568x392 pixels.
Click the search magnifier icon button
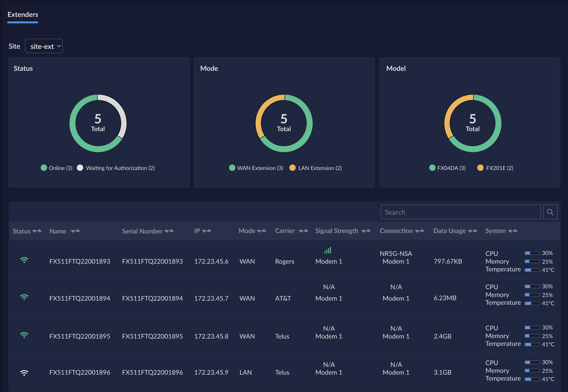coord(550,212)
